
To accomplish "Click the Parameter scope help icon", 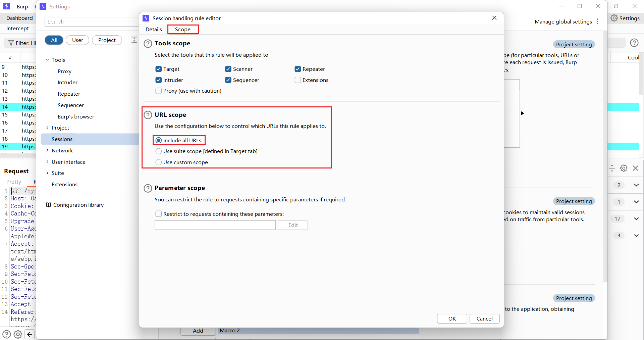I will [x=148, y=188].
